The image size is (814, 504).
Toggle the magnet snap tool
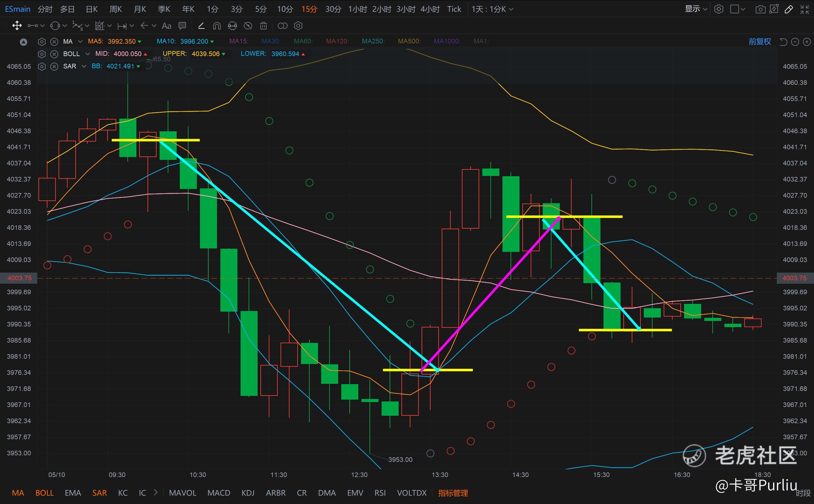[x=217, y=26]
